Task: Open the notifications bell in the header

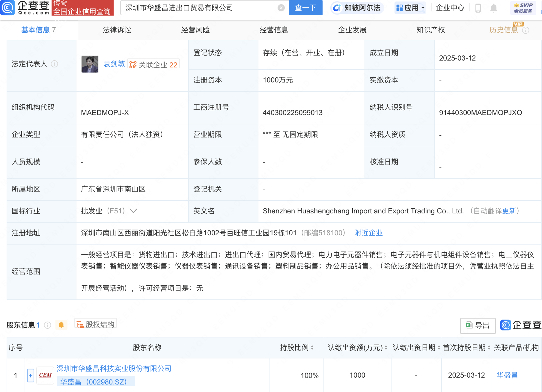Action: click(x=494, y=8)
